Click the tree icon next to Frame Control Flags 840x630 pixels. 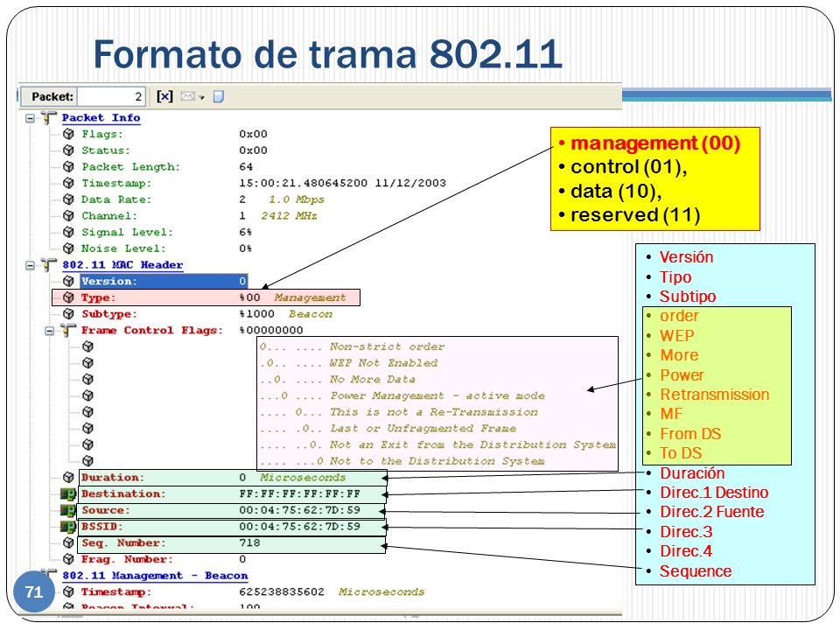68,330
